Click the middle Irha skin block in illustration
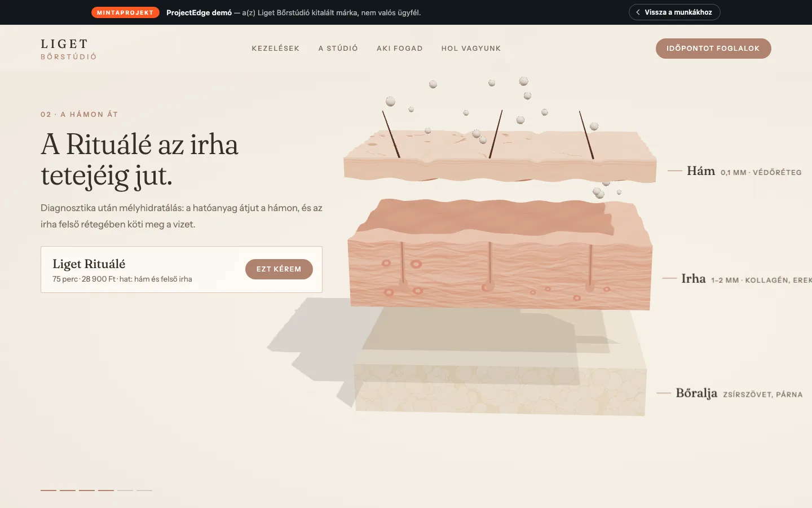 tap(500, 254)
